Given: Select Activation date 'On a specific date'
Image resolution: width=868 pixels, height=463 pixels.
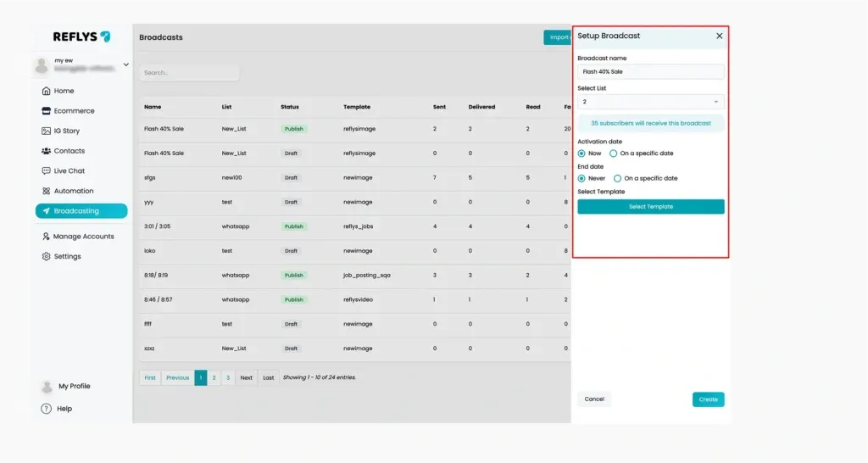Looking at the screenshot, I should click(x=614, y=153).
